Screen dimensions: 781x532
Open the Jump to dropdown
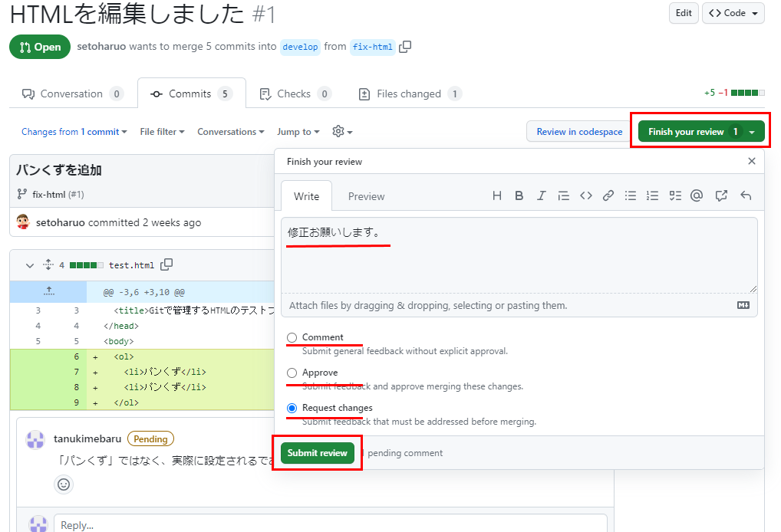tap(298, 132)
